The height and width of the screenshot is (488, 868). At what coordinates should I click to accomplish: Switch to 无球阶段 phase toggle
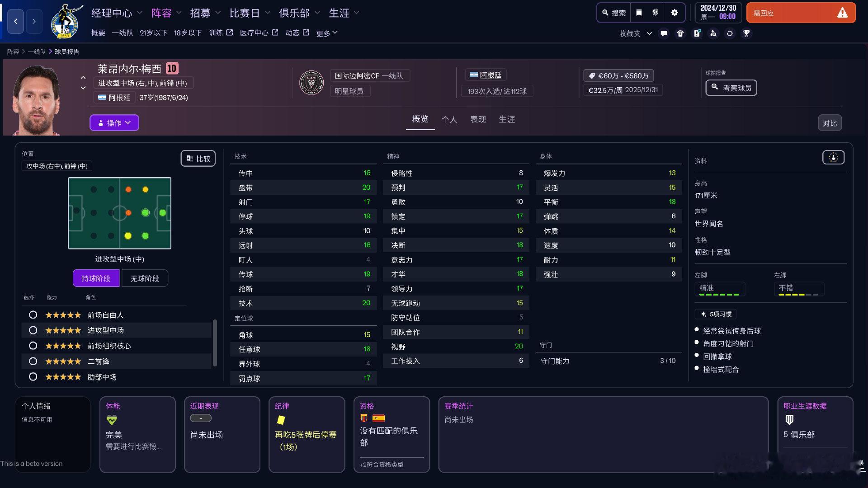pos(145,278)
